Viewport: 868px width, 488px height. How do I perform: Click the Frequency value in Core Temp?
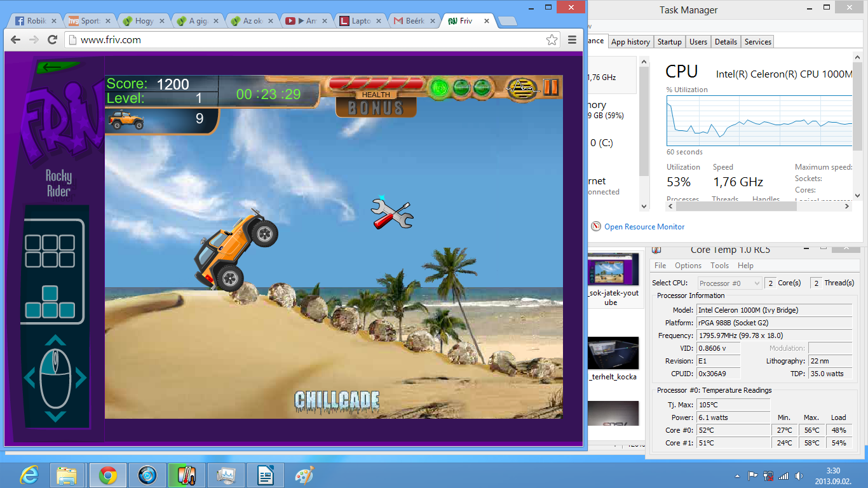[x=774, y=335]
